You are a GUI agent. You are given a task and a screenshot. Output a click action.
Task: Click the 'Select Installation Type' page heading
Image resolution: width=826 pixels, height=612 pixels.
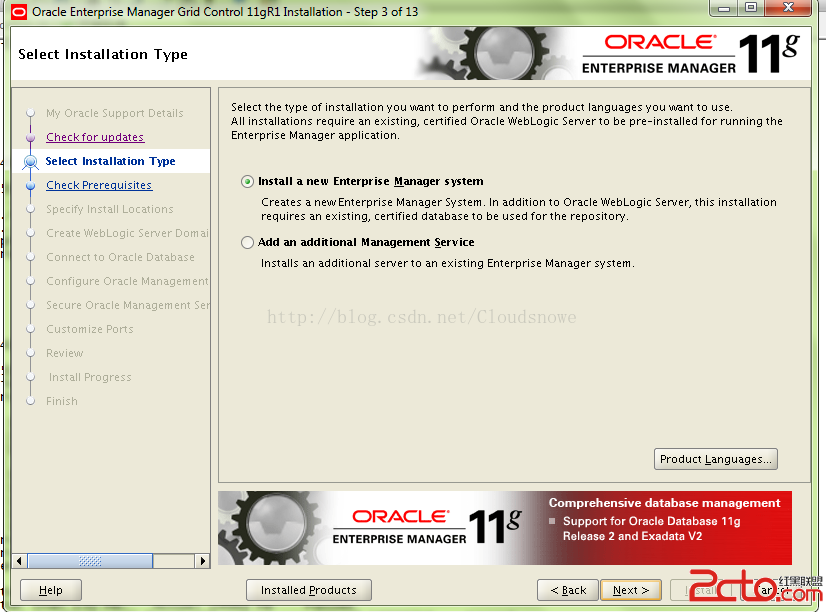pyautogui.click(x=103, y=54)
